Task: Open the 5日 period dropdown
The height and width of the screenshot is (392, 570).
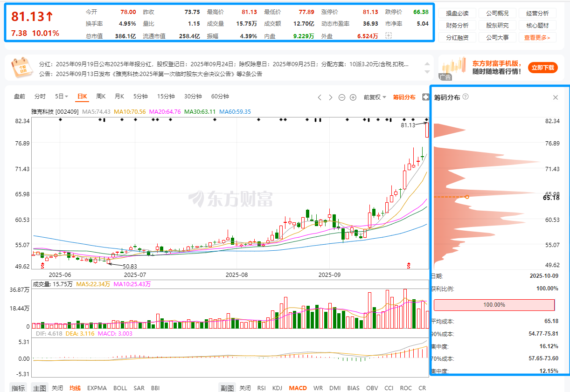Action: [62, 96]
